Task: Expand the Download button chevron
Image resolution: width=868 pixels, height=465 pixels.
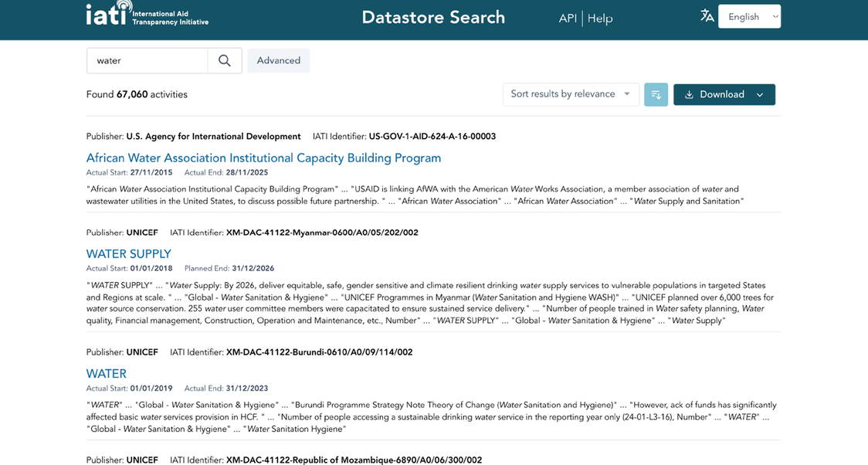Action: click(x=760, y=95)
